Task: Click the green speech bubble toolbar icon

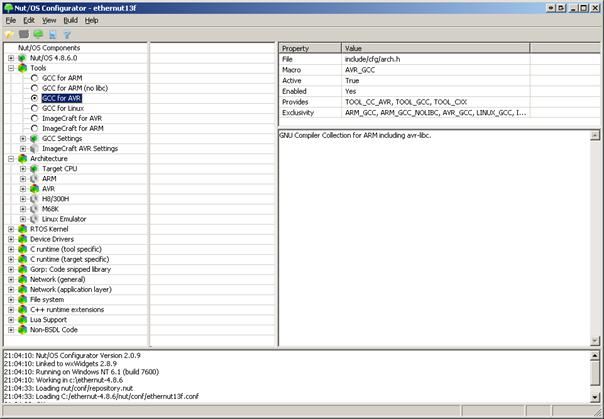Action: 38,34
